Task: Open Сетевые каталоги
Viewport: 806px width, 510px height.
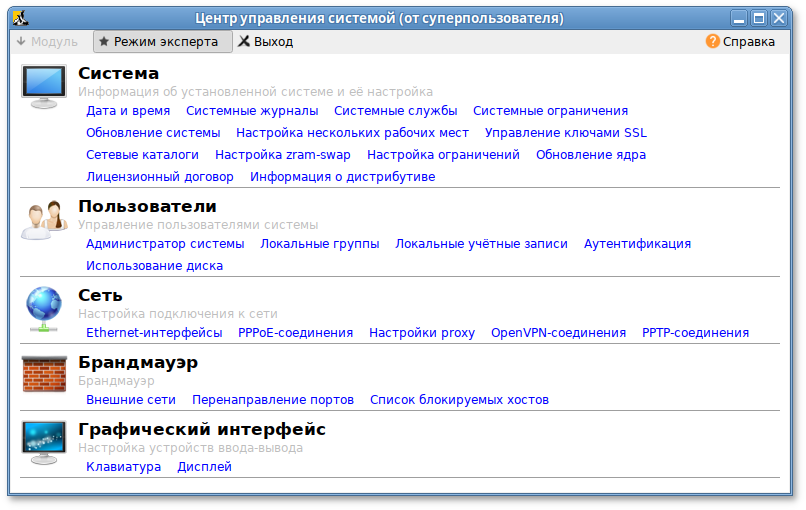Action: (x=142, y=155)
